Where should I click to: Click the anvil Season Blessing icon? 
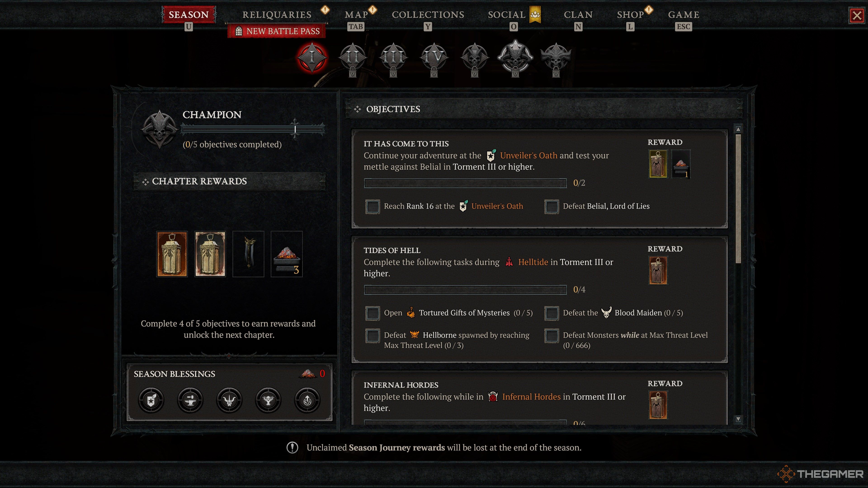coord(190,400)
